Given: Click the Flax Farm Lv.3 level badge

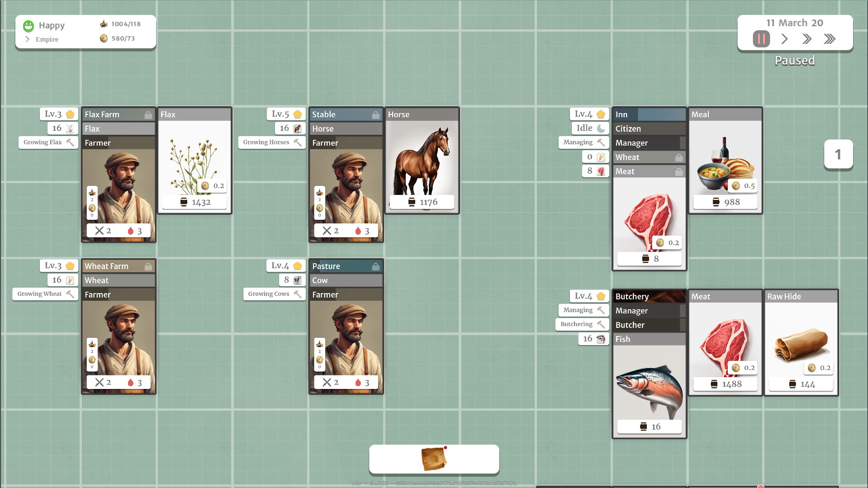Looking at the screenshot, I should pos(59,114).
